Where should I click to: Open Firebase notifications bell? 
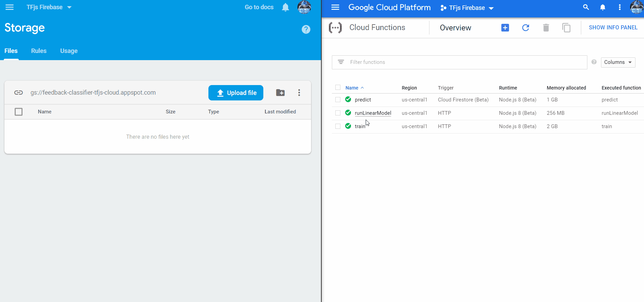coord(286,7)
